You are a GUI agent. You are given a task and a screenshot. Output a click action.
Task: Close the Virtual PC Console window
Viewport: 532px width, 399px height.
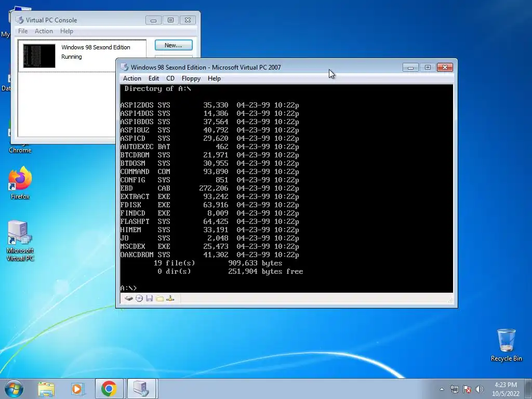point(188,20)
